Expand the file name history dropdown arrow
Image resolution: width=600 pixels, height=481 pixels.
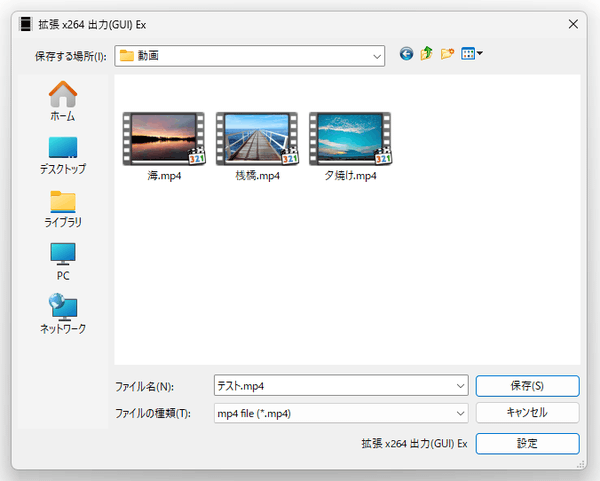461,386
